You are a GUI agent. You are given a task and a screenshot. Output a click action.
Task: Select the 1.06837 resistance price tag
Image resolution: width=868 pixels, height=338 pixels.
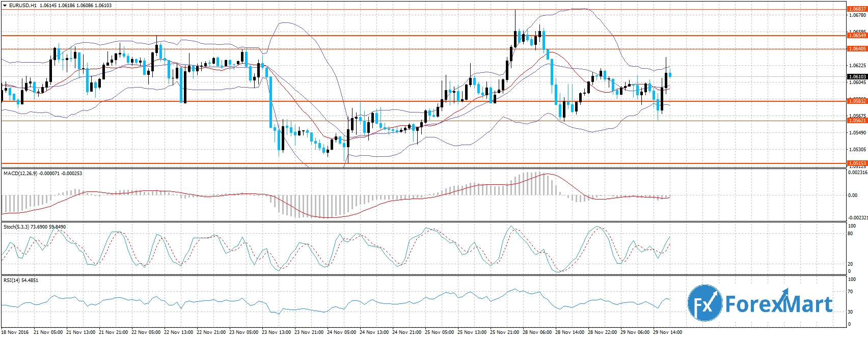pyautogui.click(x=857, y=9)
